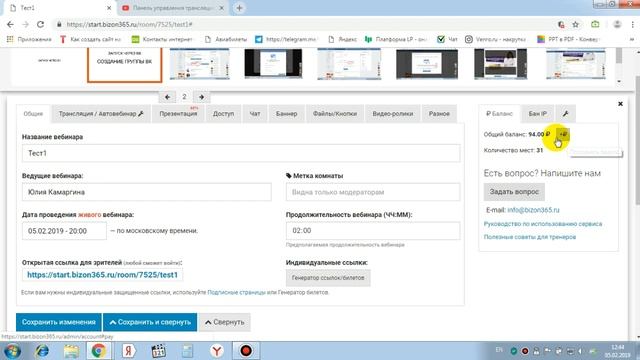Click the browser Back arrow
This screenshot has height=360, width=640.
11,24
